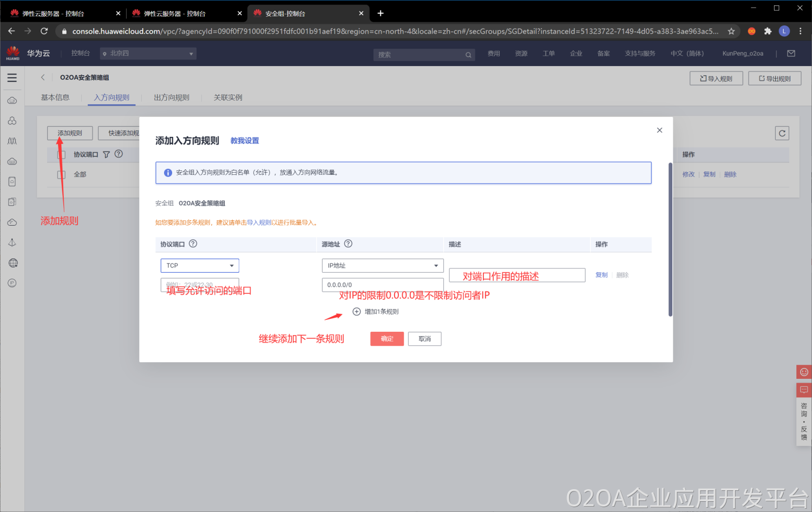812x512 pixels.
Task: Open the browser extensions puzzle icon
Action: [x=768, y=31]
